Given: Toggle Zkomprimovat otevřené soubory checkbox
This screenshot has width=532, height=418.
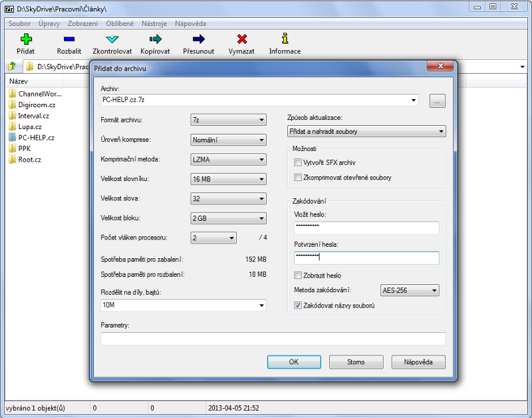Looking at the screenshot, I should pyautogui.click(x=298, y=178).
